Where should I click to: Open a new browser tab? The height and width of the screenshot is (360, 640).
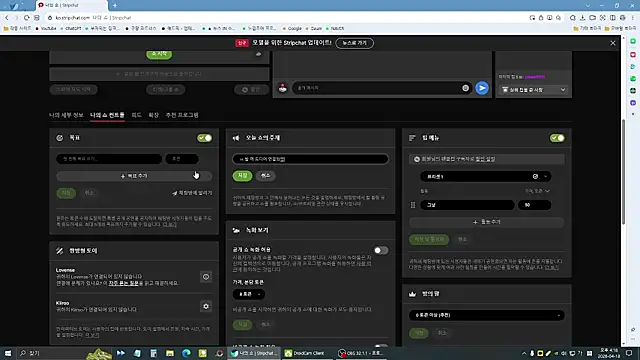115,5
